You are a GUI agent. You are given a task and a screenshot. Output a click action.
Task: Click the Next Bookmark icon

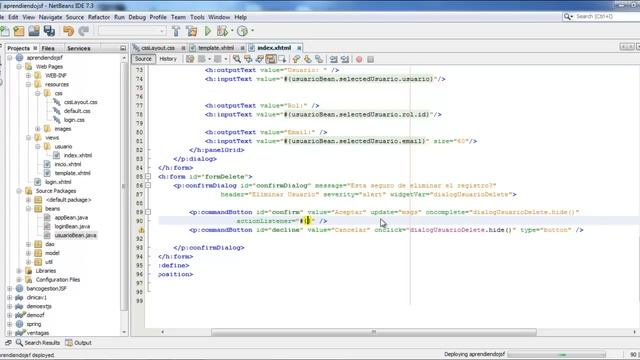(x=307, y=59)
